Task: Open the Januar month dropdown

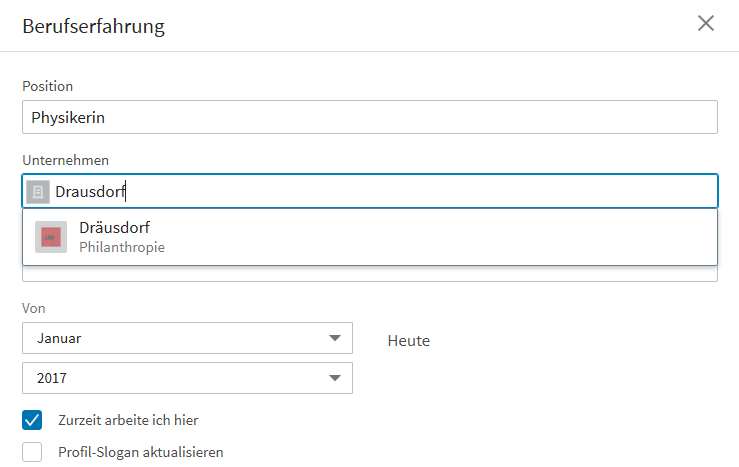Action: [187, 338]
